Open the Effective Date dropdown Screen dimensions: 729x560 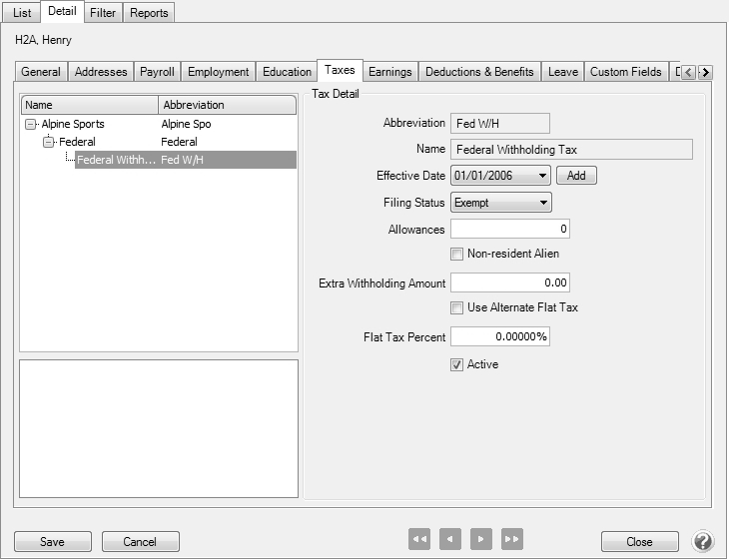pos(542,176)
